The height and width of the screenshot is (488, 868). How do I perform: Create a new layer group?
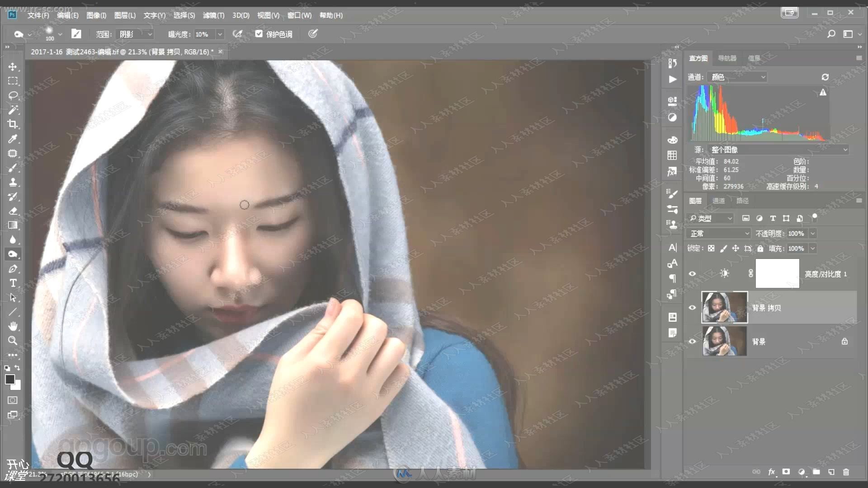816,472
